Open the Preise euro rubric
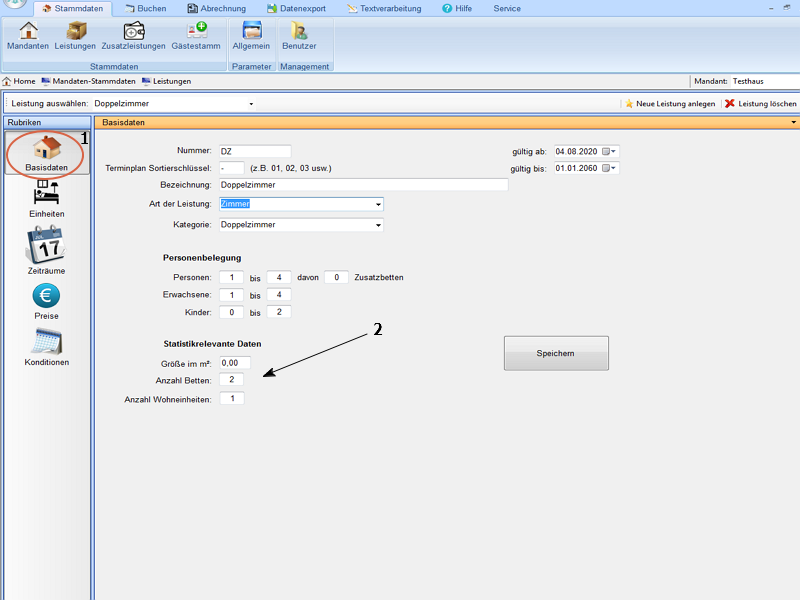This screenshot has width=800, height=600. 47,301
